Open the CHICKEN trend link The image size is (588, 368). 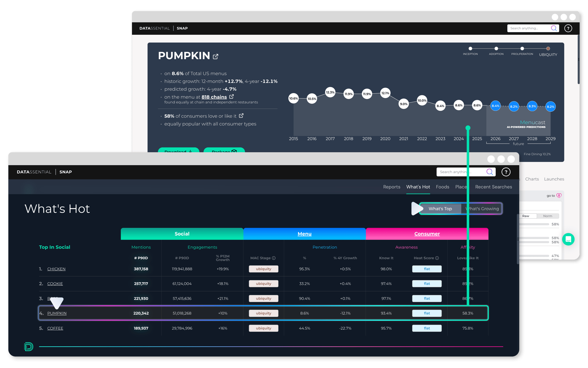[x=56, y=269]
